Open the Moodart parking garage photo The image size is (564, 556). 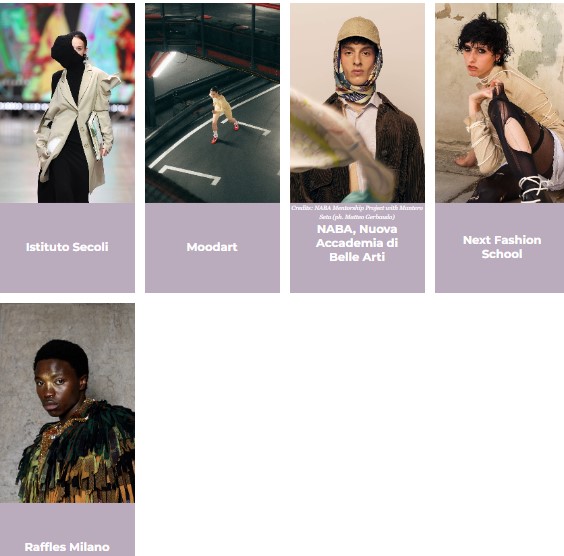pos(212,103)
